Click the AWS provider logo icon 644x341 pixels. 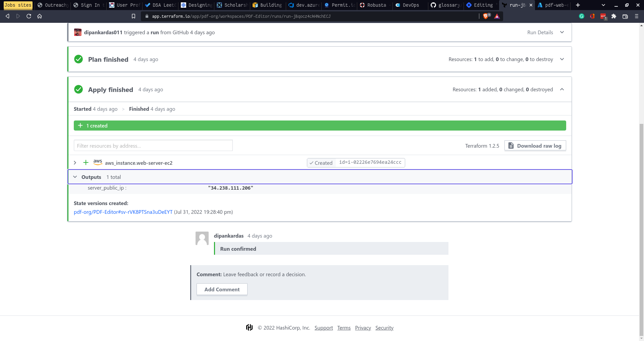98,162
